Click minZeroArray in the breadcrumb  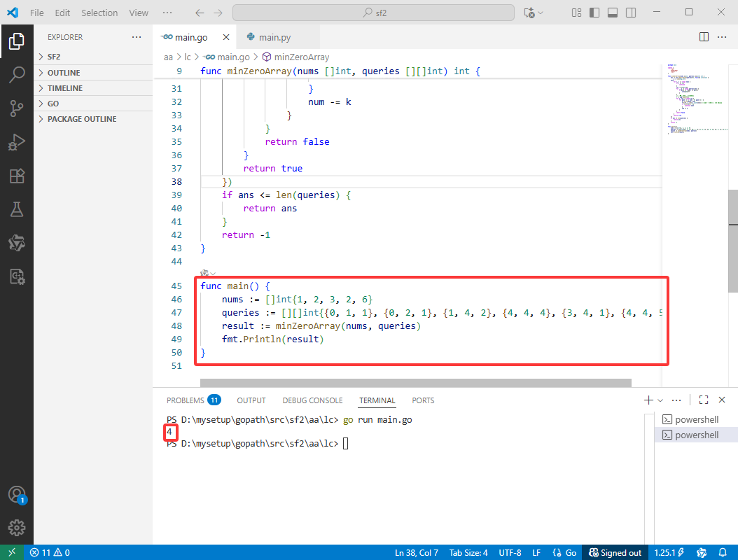point(301,57)
